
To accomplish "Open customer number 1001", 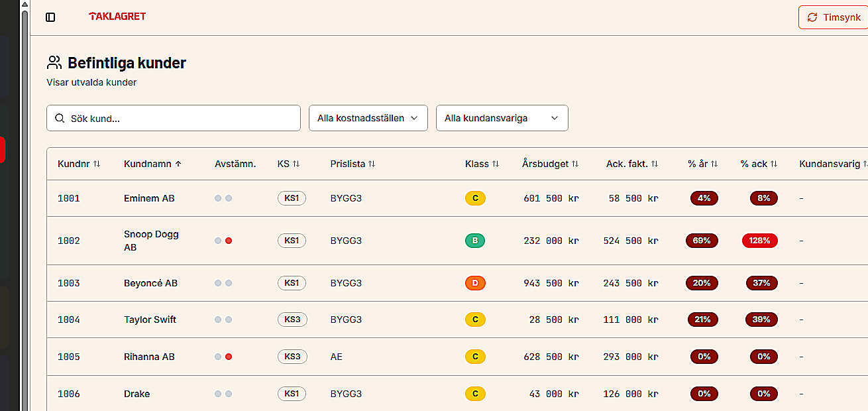I will 69,198.
